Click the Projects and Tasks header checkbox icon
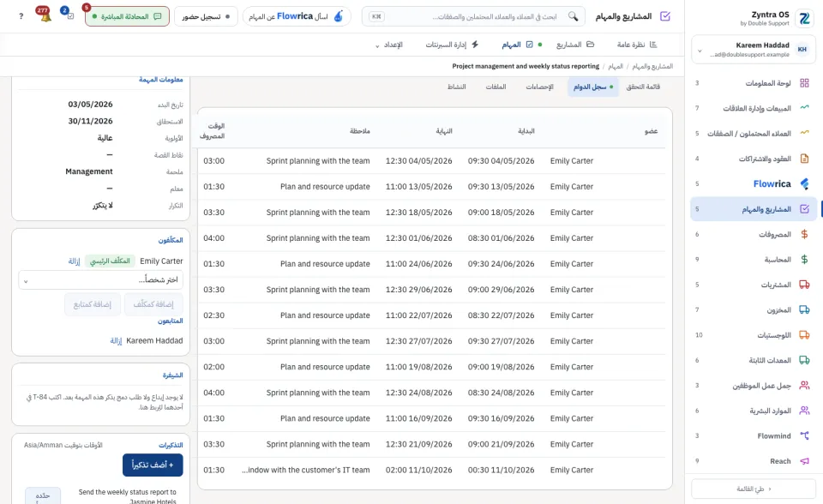 tap(665, 16)
